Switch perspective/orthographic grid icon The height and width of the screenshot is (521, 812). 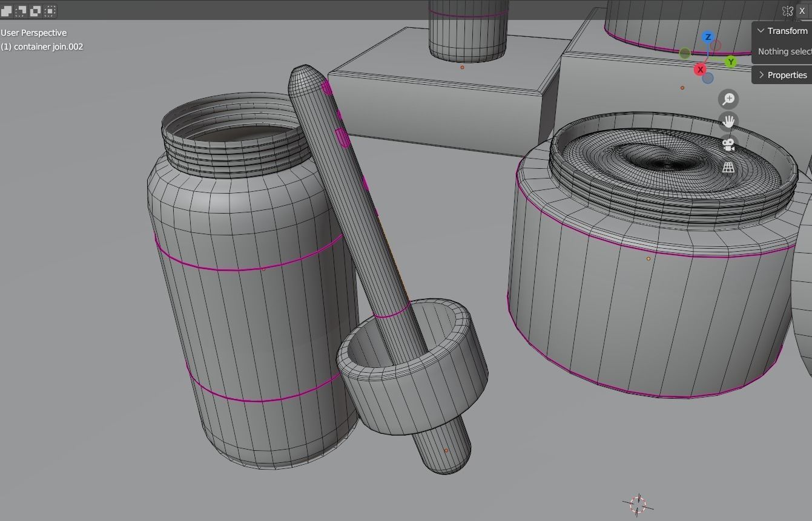tap(728, 168)
